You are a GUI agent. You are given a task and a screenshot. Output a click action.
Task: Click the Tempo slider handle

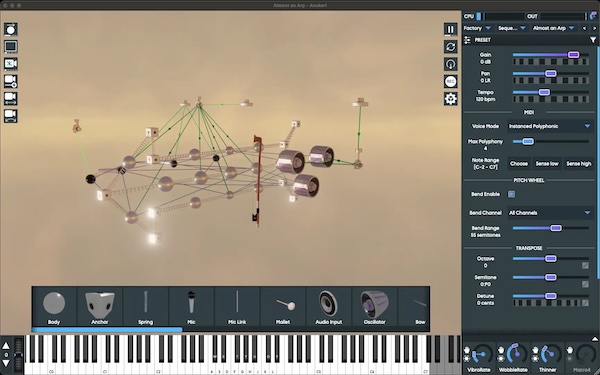pos(544,92)
